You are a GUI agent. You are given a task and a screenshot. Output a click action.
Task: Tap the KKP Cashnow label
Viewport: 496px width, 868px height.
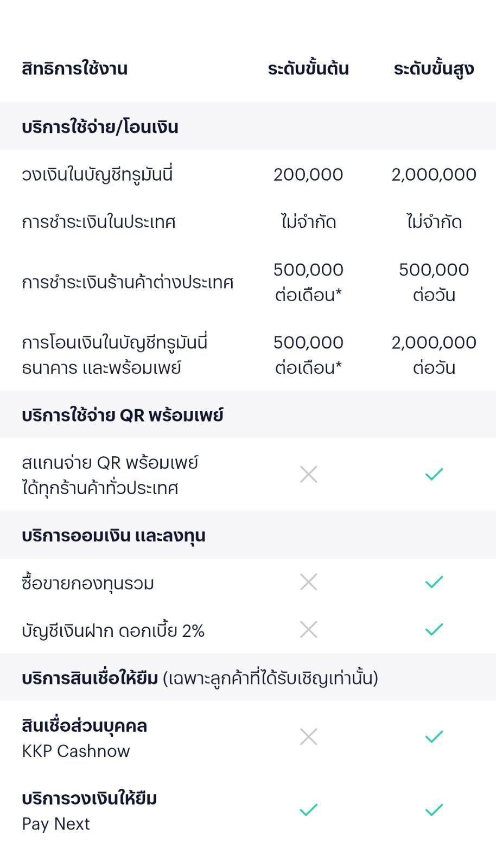76,751
